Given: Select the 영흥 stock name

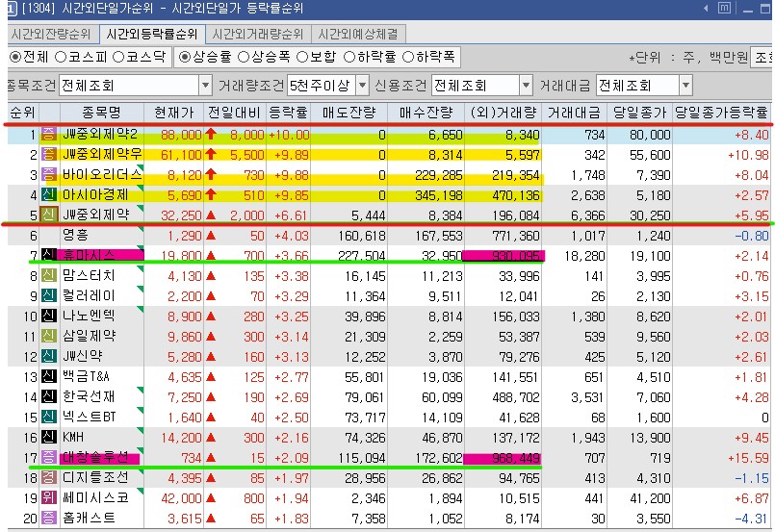Looking at the screenshot, I should pos(75,235).
